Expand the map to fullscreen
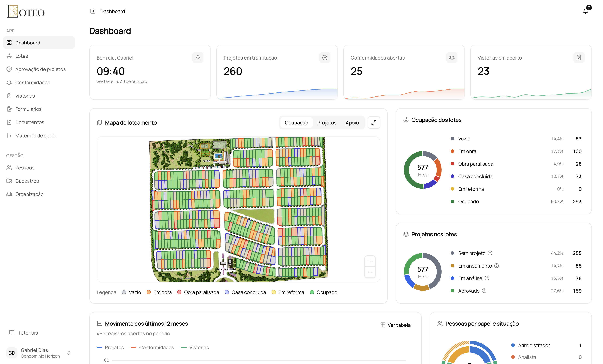Image resolution: width=603 pixels, height=364 pixels. coord(374,122)
